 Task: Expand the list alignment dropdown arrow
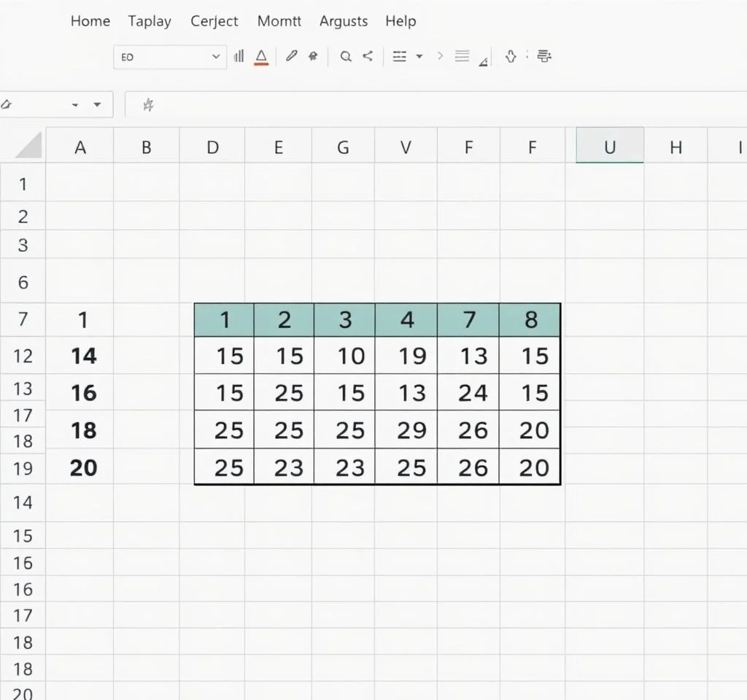coord(419,56)
